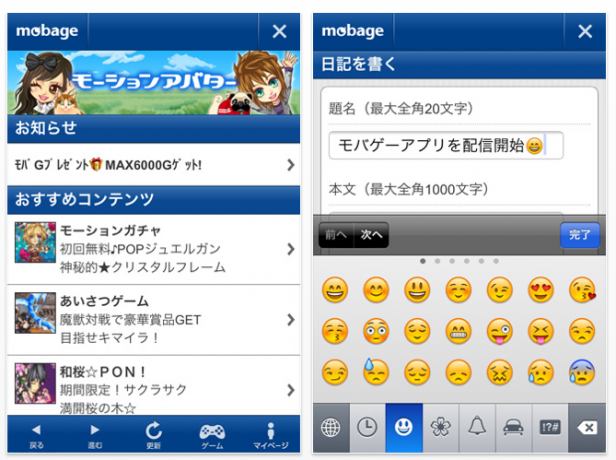Screen dimensions: 616x460
Task: Open the 和桜☆PON! title link
Action: click(103, 372)
